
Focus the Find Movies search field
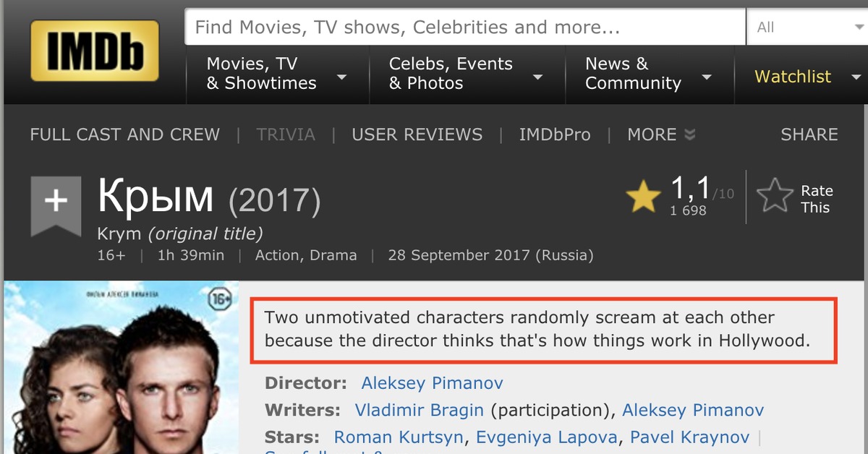coord(464,28)
